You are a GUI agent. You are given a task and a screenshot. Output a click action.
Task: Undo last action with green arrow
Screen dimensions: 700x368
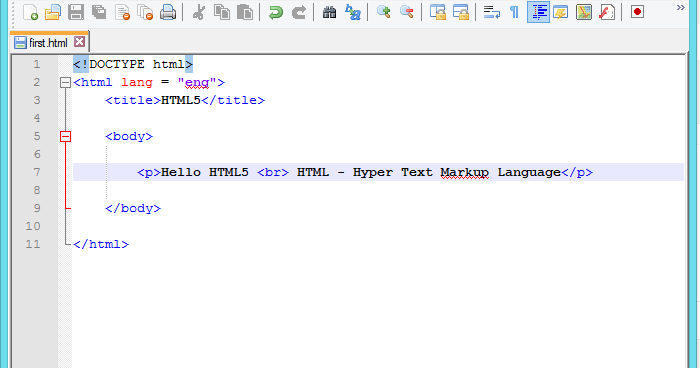click(x=275, y=12)
